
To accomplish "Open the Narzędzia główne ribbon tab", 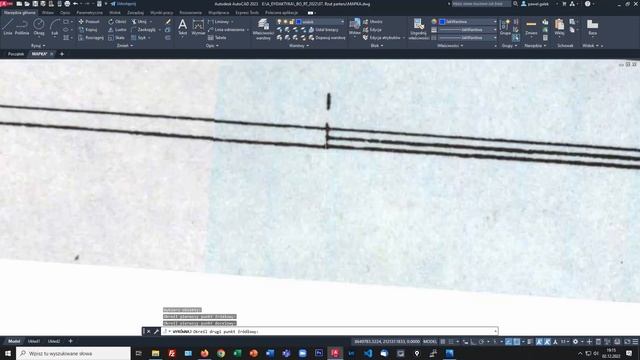I will click(20, 13).
